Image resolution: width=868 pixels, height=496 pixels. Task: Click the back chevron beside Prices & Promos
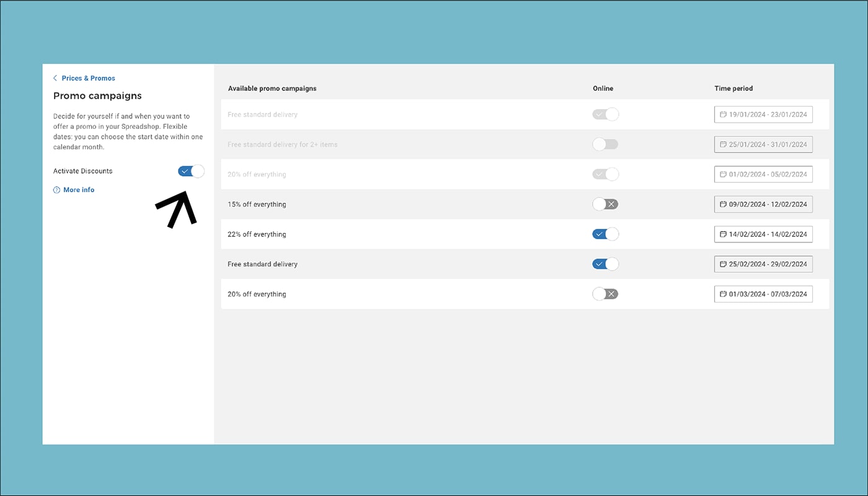tap(55, 78)
